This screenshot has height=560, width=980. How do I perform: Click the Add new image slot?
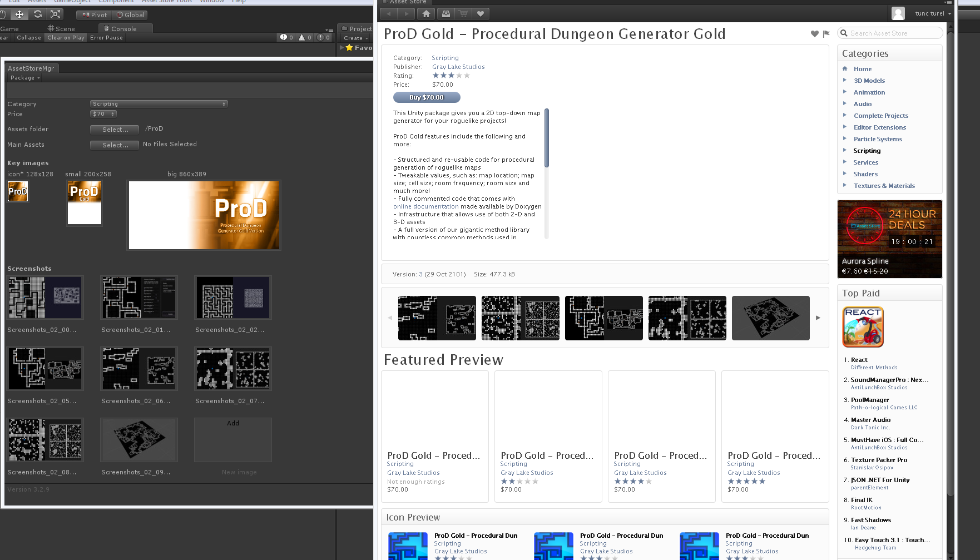(233, 440)
